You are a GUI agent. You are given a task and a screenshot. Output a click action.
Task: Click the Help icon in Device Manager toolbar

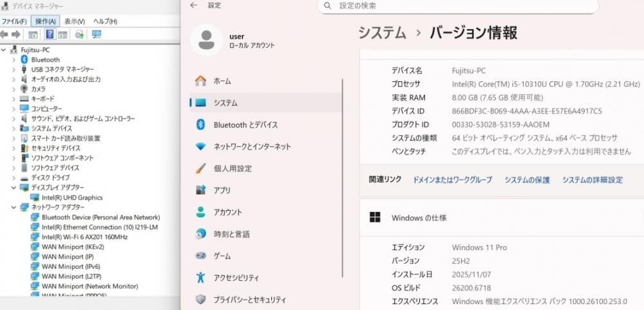pos(50,34)
